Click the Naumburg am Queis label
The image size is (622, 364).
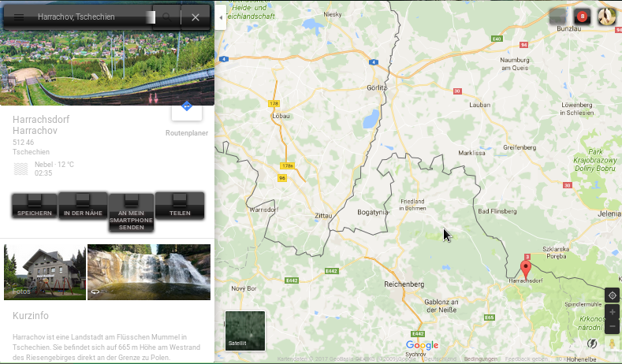point(515,64)
